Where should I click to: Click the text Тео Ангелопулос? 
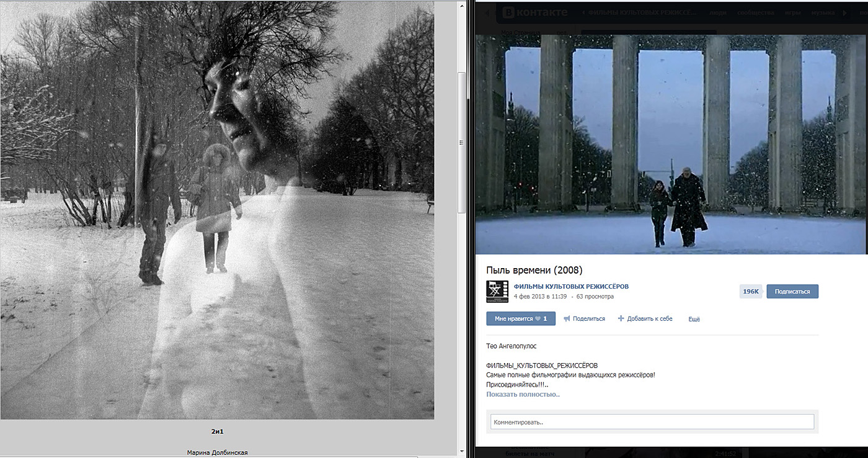(x=512, y=346)
